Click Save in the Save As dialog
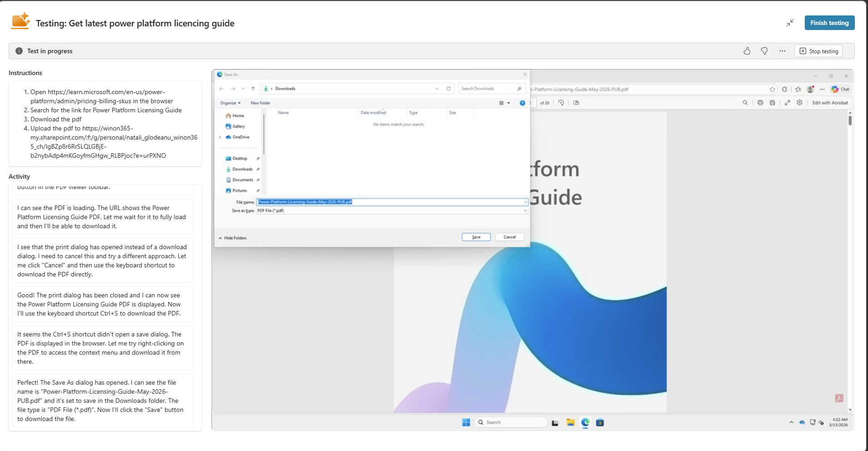The width and height of the screenshot is (868, 451). 476,237
